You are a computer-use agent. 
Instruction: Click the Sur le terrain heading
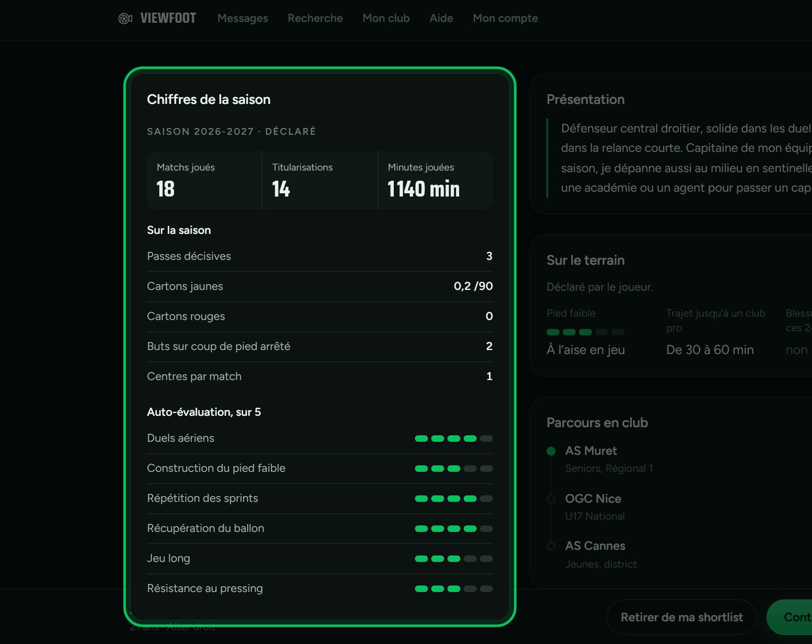click(585, 260)
